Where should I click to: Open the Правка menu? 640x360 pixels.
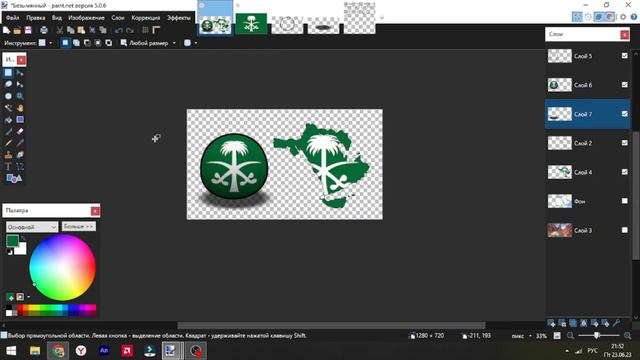(x=36, y=18)
